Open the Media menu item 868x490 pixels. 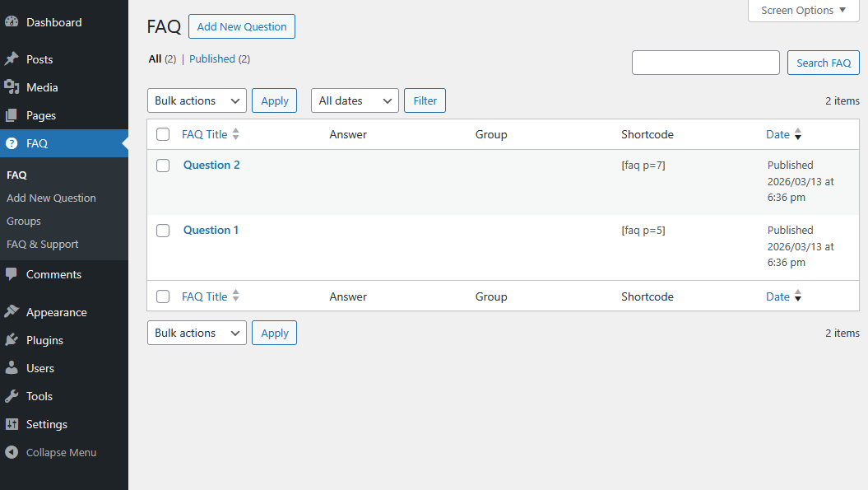pos(64,87)
